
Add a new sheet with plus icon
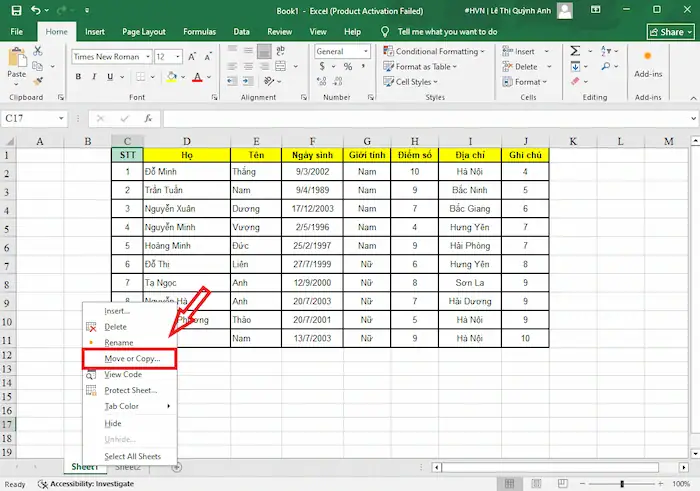click(177, 467)
